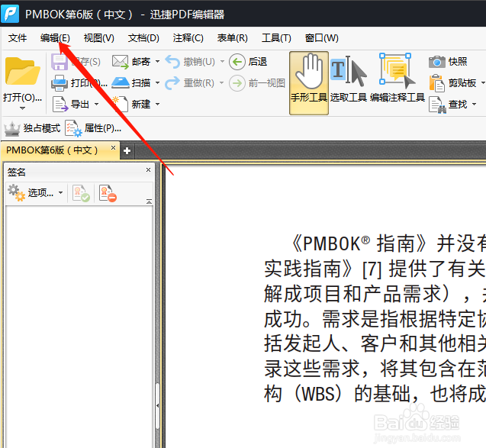Click the 邮寄 envelope icon
Screen dimensions: 486x448
[x=121, y=62]
